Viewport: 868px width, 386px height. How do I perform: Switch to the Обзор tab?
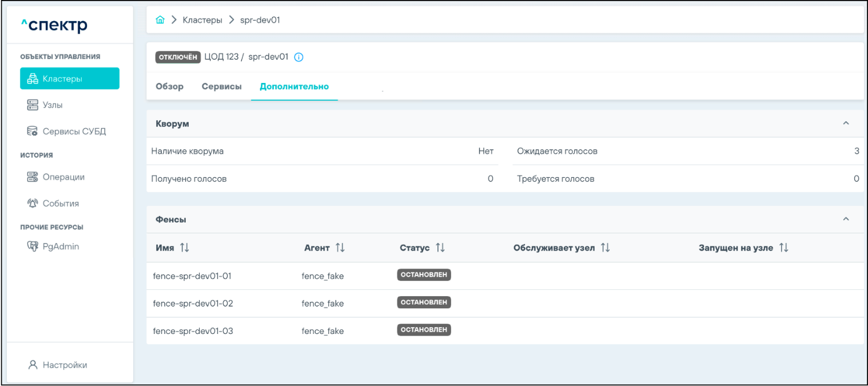click(169, 87)
